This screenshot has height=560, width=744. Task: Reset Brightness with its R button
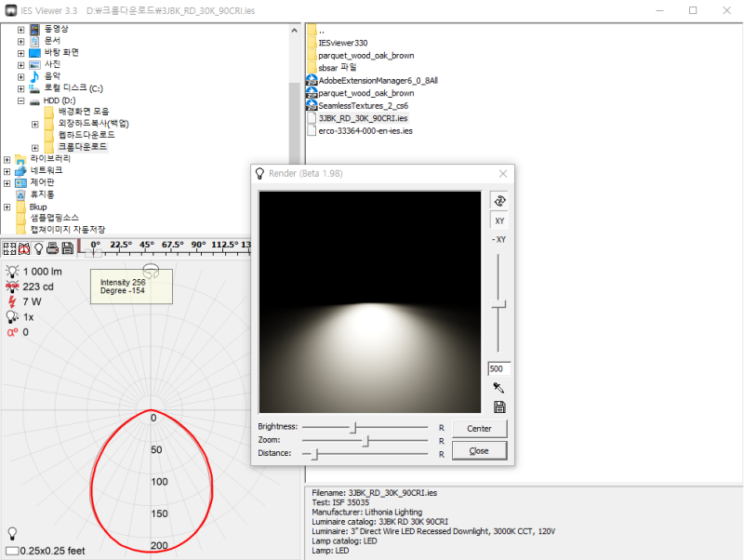coord(441,428)
